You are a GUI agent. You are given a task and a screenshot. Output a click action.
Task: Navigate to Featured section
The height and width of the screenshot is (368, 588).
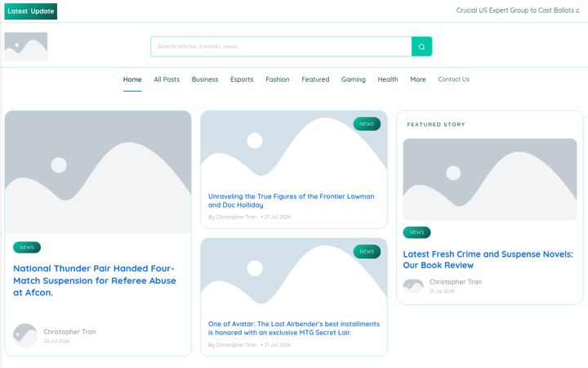[x=315, y=79]
